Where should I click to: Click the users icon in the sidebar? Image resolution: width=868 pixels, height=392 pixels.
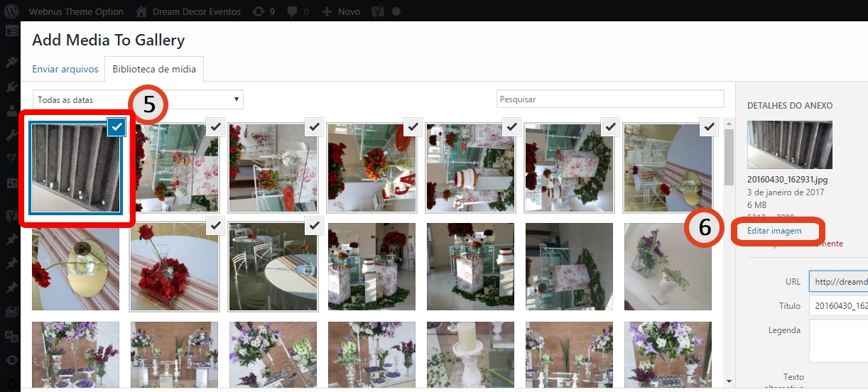(11, 110)
